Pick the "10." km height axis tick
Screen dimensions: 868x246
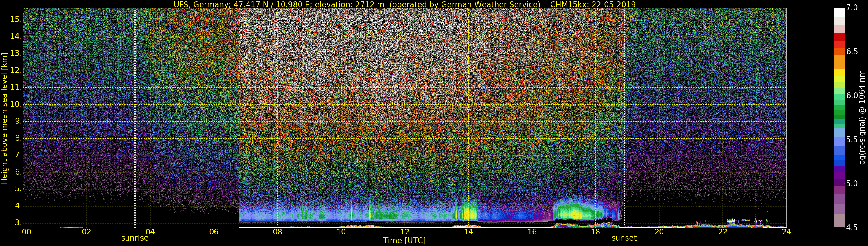[x=16, y=104]
